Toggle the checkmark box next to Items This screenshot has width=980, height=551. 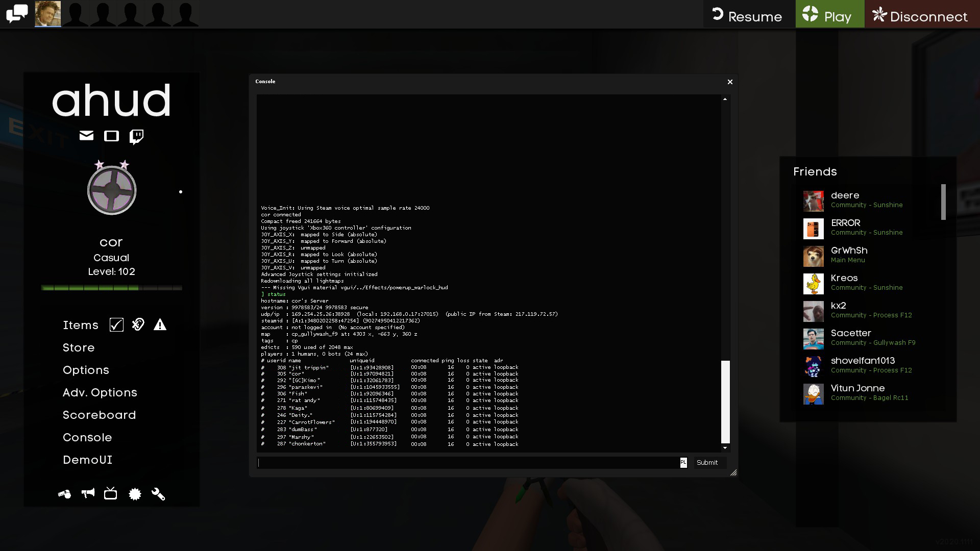coord(116,325)
